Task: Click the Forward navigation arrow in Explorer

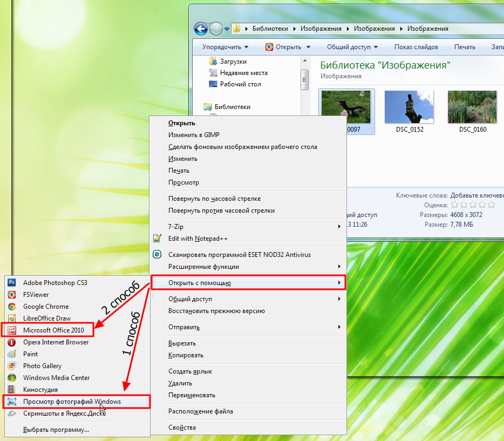Action: [x=216, y=29]
